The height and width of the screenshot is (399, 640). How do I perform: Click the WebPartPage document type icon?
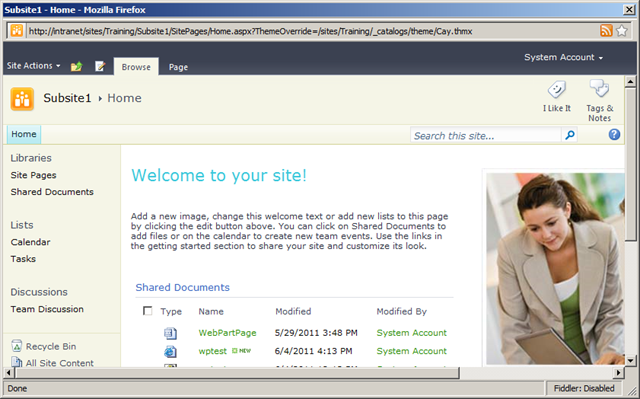(170, 333)
